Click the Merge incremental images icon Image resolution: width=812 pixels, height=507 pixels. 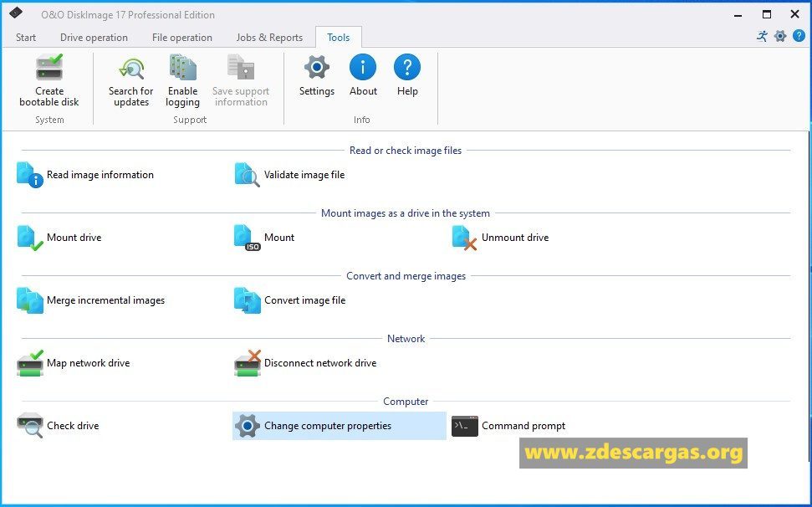click(30, 300)
